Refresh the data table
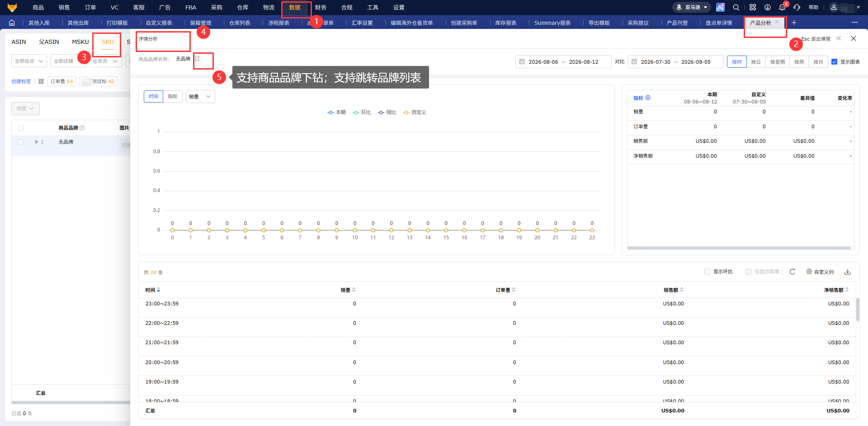The height and width of the screenshot is (426, 868). (x=792, y=272)
